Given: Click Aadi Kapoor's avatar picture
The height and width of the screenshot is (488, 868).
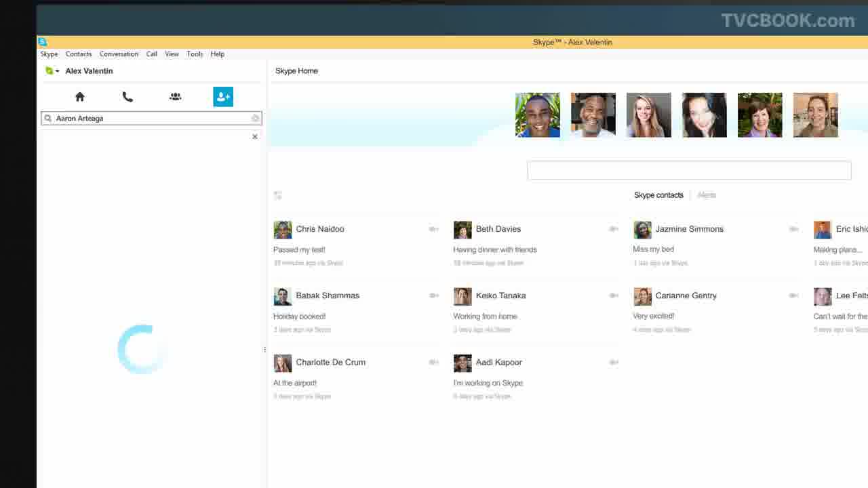Looking at the screenshot, I should (462, 363).
